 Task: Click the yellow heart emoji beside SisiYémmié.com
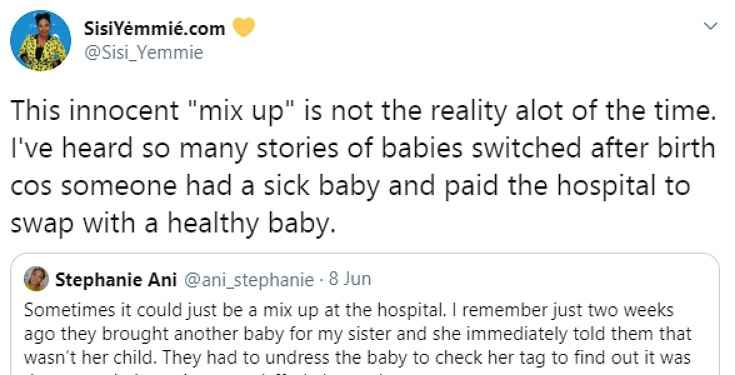244,27
